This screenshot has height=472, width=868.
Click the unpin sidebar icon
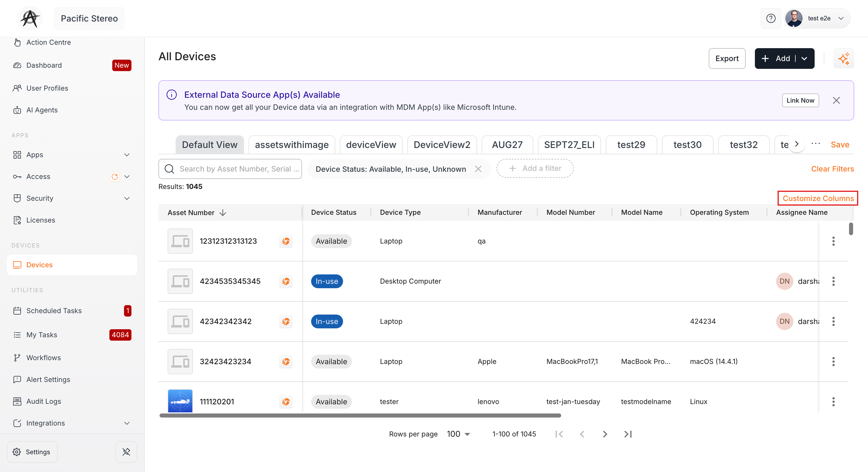126,452
